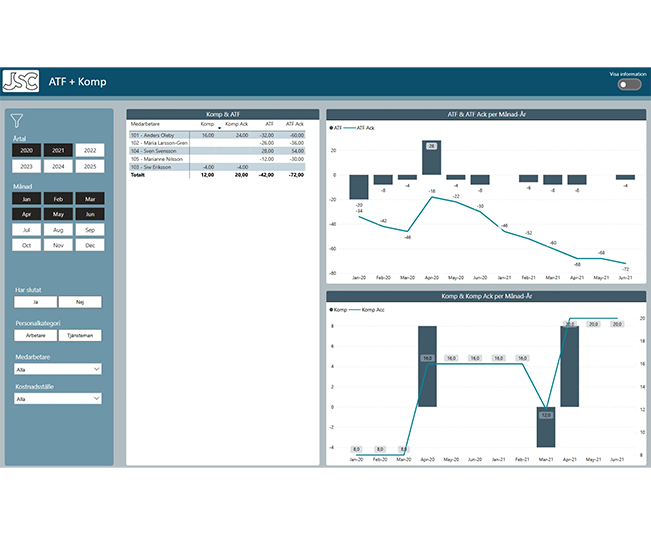Sort table by Komp Ack column
651x535 pixels.
[x=236, y=124]
